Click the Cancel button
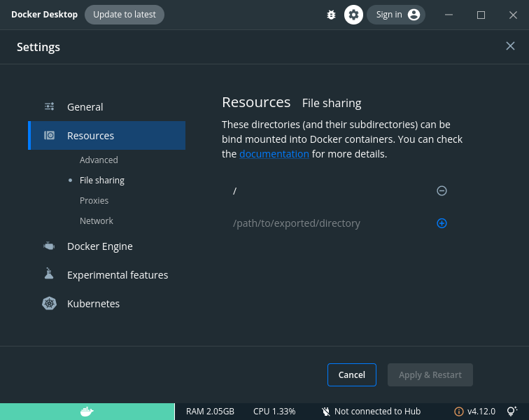The width and height of the screenshot is (529, 420). click(351, 374)
